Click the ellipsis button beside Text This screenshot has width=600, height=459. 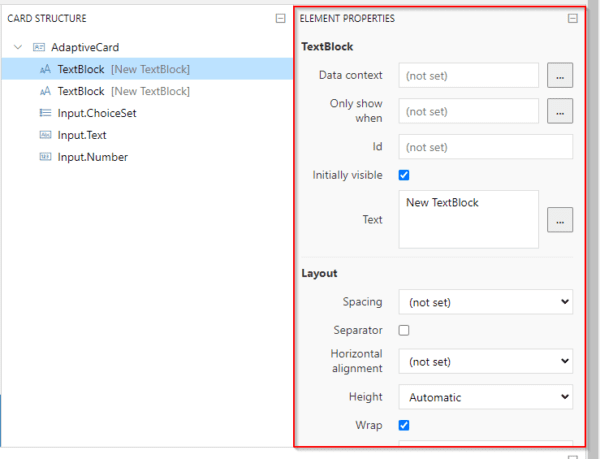tap(560, 220)
